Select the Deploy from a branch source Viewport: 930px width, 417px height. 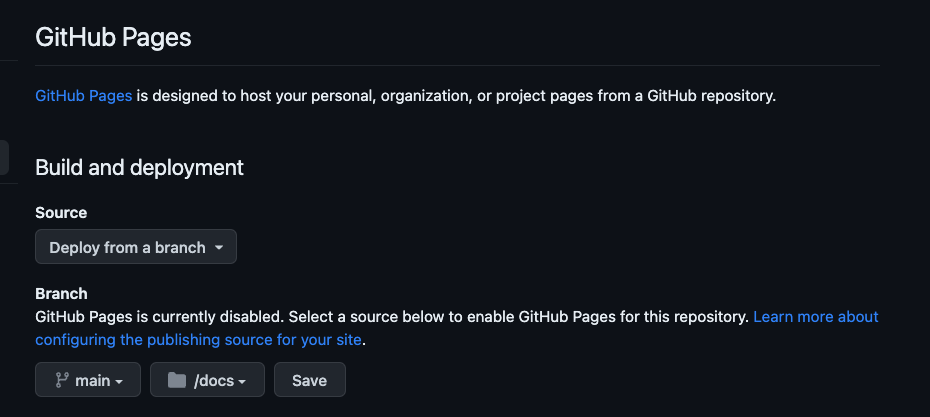(136, 247)
